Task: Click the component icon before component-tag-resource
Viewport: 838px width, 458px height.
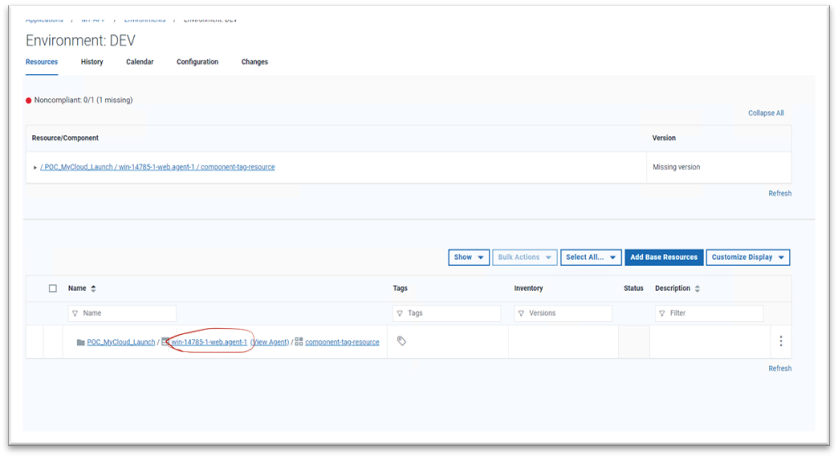Action: tap(299, 342)
